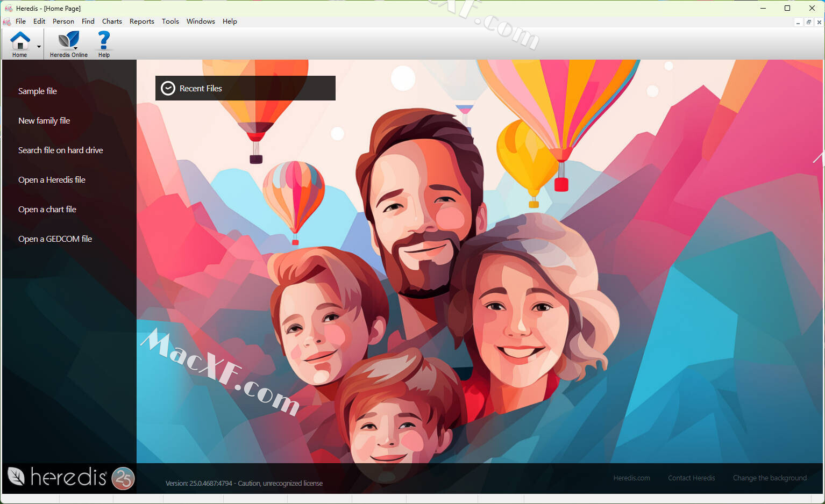Expand the Home button dropdown arrow
Screen dimensions: 825x504
click(39, 47)
